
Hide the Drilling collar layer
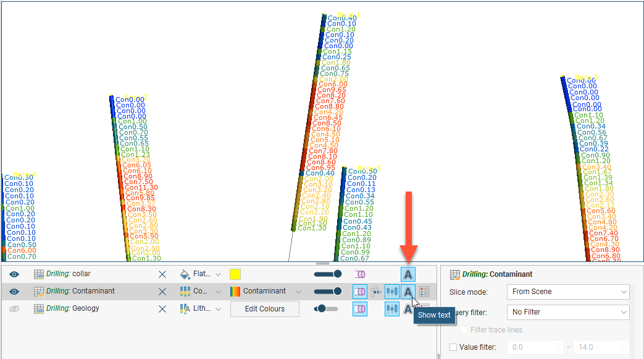coord(14,274)
